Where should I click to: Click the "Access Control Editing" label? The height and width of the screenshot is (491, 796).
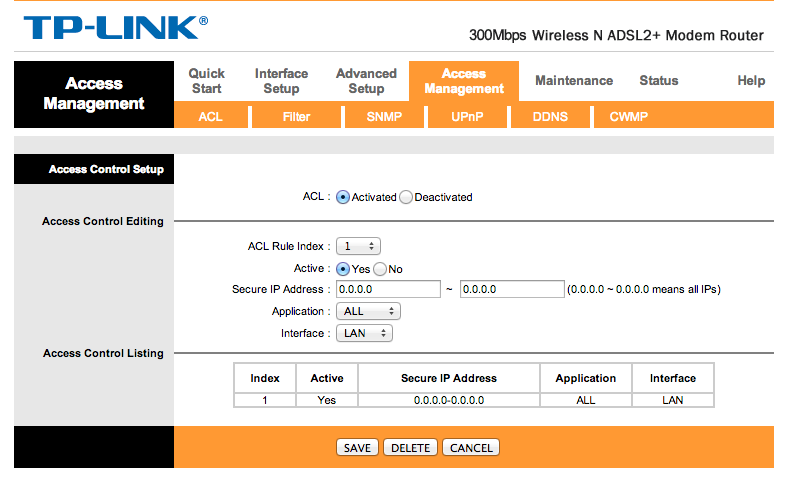pyautogui.click(x=103, y=221)
